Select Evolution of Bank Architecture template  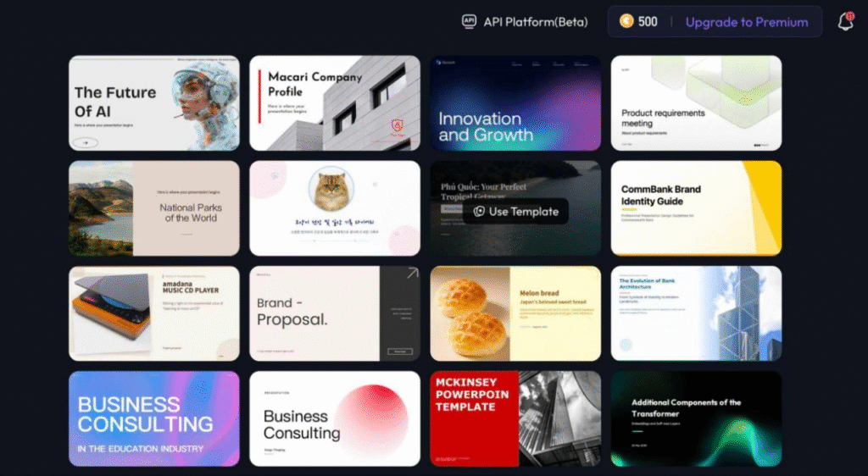click(x=696, y=313)
